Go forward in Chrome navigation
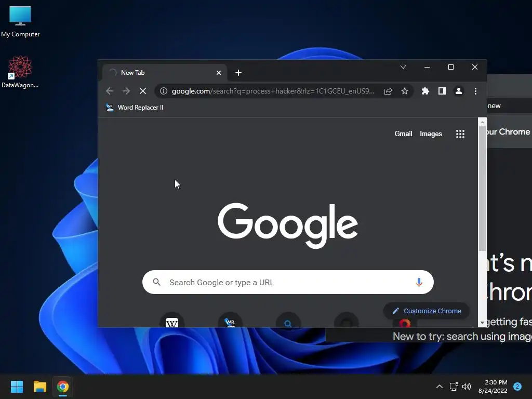Viewport: 532px width, 399px height. [x=126, y=91]
